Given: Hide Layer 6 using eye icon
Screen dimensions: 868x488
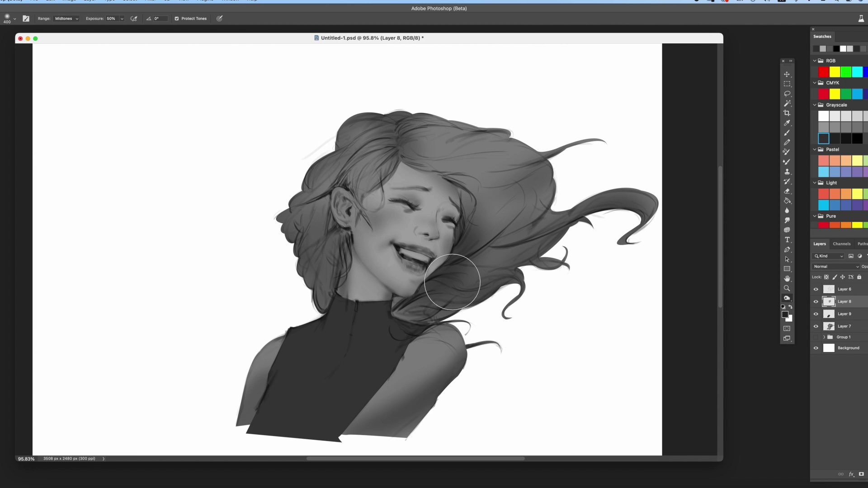Looking at the screenshot, I should click(x=816, y=289).
